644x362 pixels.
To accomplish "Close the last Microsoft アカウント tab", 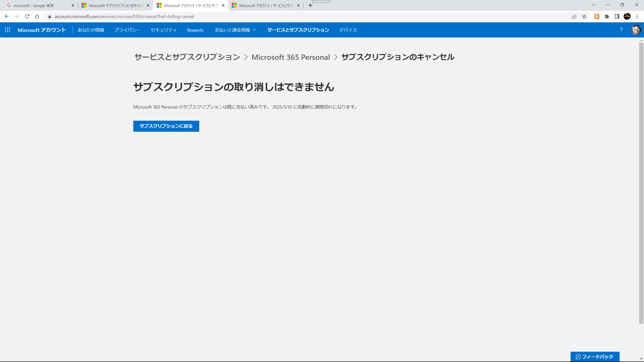I will point(298,5).
